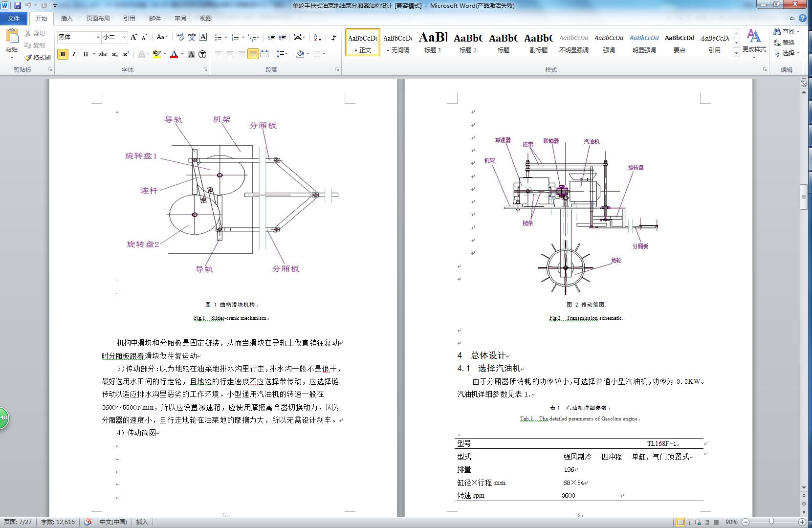Apply the 标题 1 heading style
The height and width of the screenshot is (528, 812).
433,42
